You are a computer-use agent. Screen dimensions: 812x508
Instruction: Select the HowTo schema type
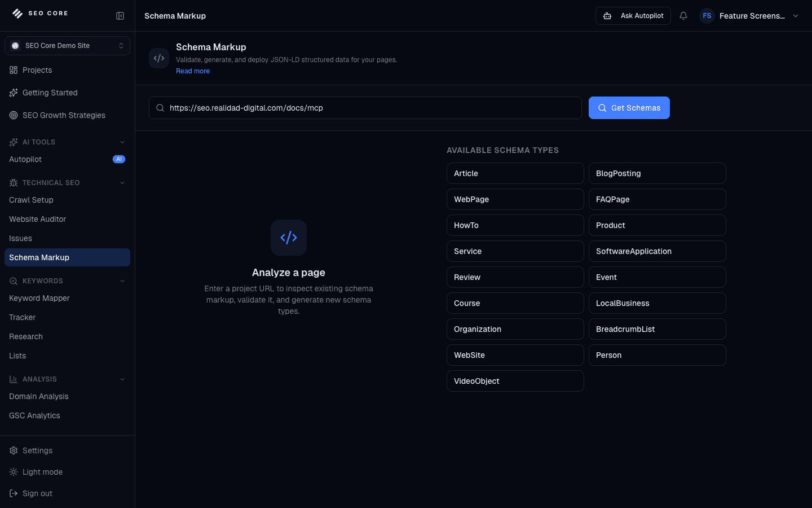point(515,225)
